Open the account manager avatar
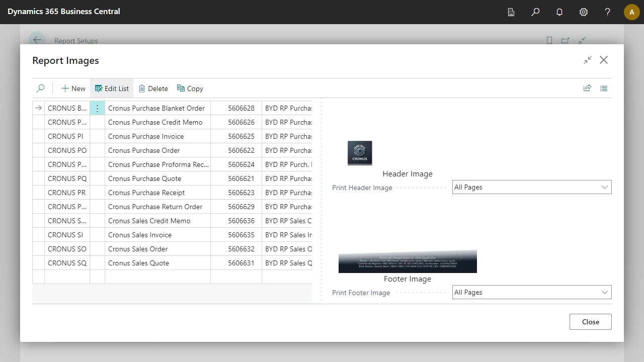This screenshot has width=644, height=362. pyautogui.click(x=631, y=12)
